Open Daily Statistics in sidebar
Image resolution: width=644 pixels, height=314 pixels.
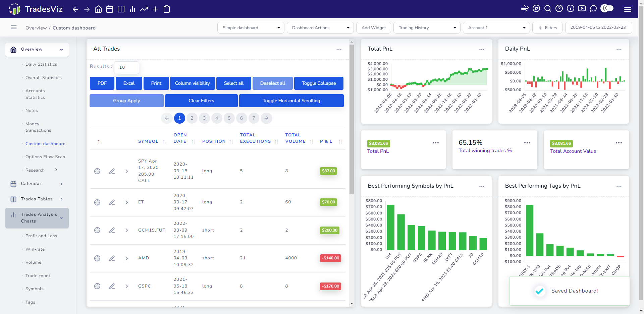click(x=41, y=64)
